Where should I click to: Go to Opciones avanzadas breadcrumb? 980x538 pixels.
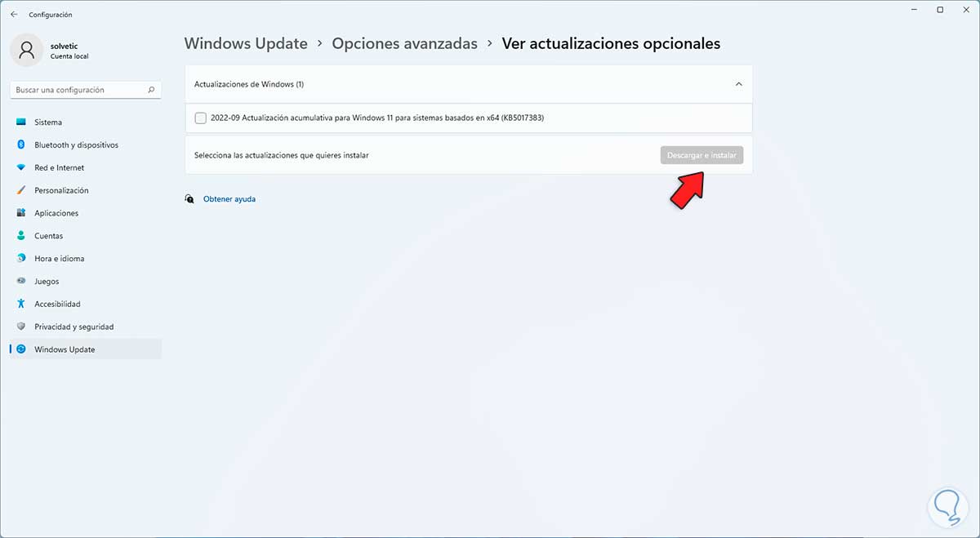(404, 44)
